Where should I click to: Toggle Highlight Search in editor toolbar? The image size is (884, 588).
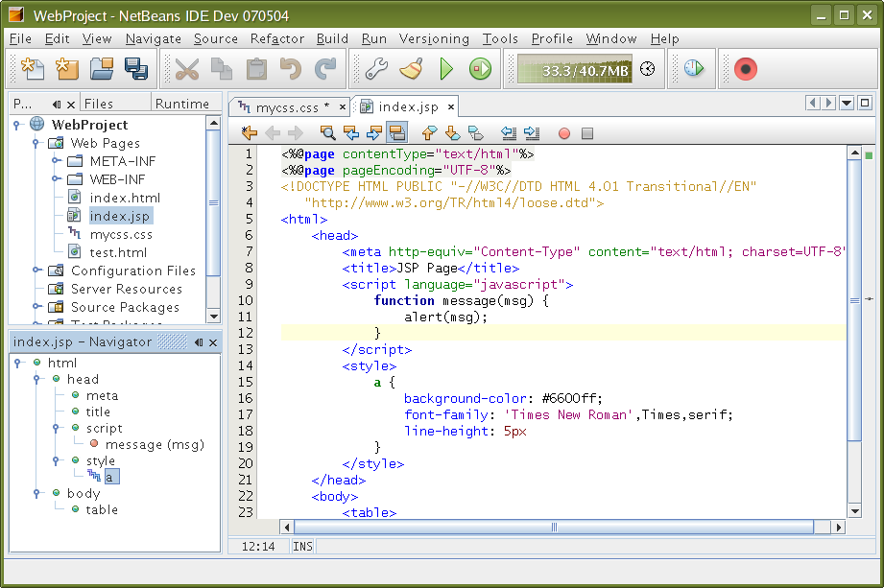click(397, 133)
